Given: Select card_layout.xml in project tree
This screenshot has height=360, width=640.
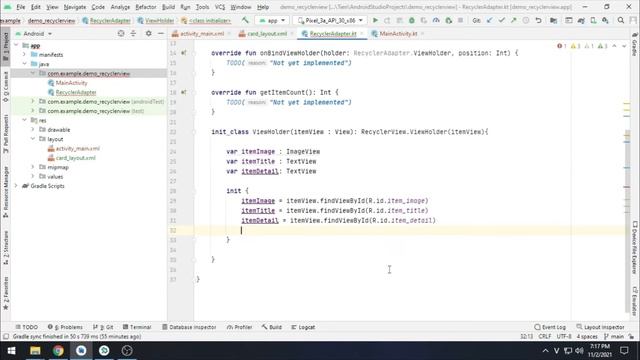Looking at the screenshot, I should point(76,158).
